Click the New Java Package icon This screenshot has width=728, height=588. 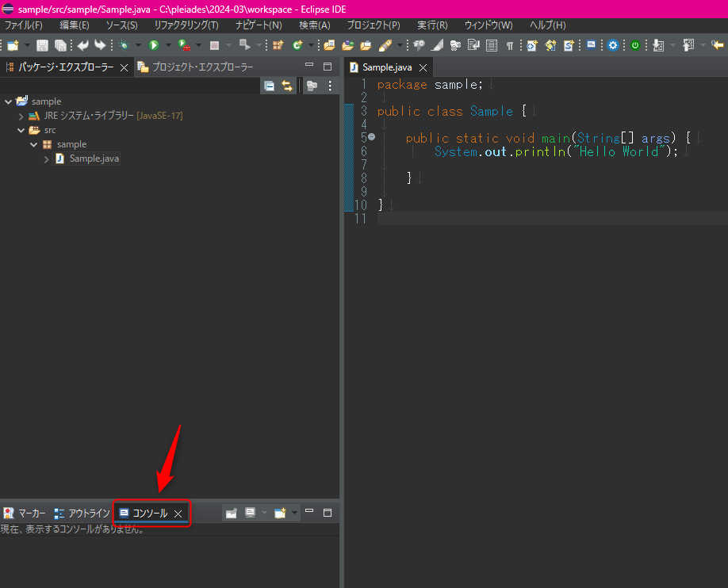click(278, 45)
